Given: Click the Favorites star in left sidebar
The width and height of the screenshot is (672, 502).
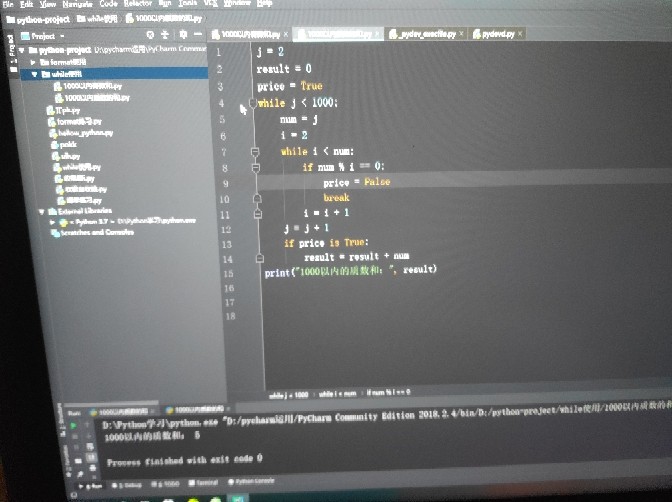Looking at the screenshot, I should pyautogui.click(x=68, y=474).
